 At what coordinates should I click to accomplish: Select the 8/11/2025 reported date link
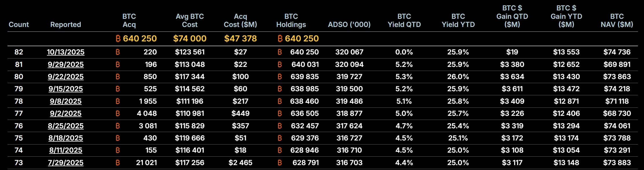tap(66, 150)
